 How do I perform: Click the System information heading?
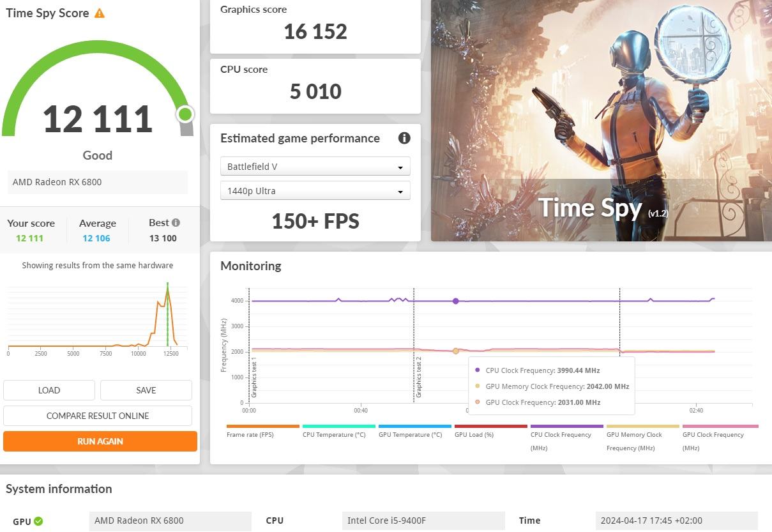click(59, 489)
